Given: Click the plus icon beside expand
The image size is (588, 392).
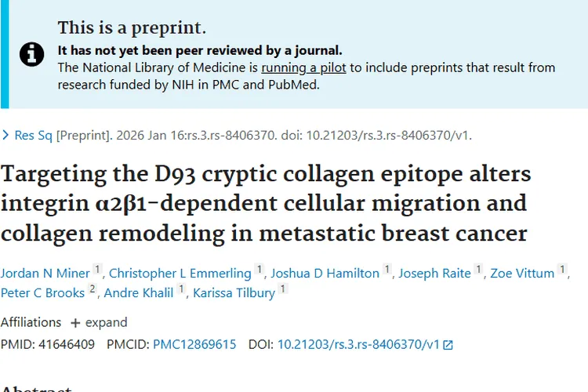Looking at the screenshot, I should click(75, 323).
